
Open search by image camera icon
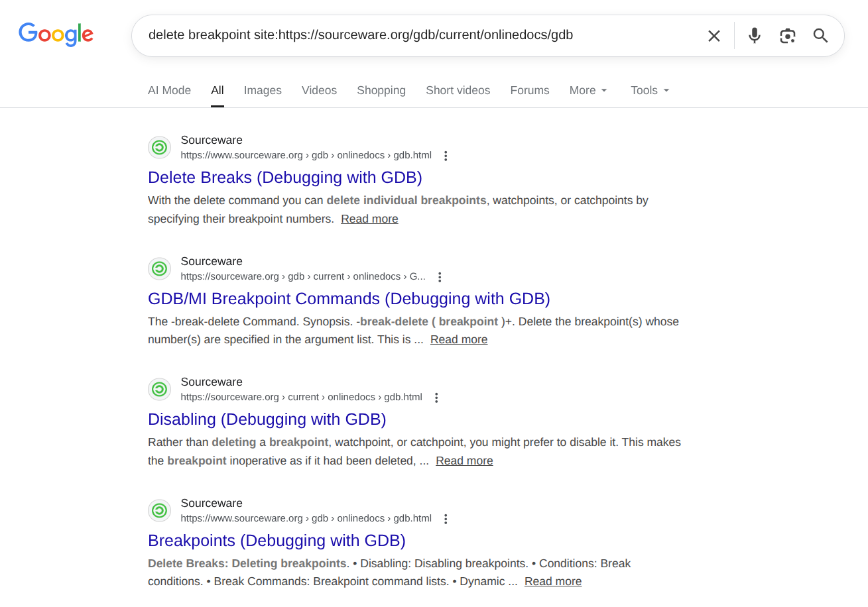point(787,36)
